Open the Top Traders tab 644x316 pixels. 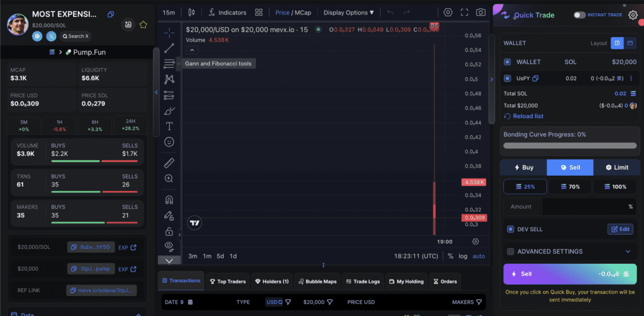228,281
